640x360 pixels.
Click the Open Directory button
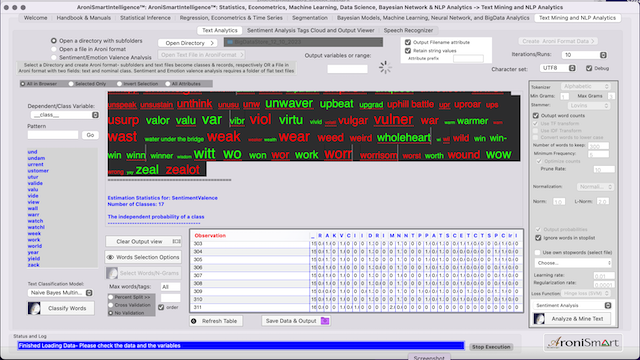tap(189, 43)
